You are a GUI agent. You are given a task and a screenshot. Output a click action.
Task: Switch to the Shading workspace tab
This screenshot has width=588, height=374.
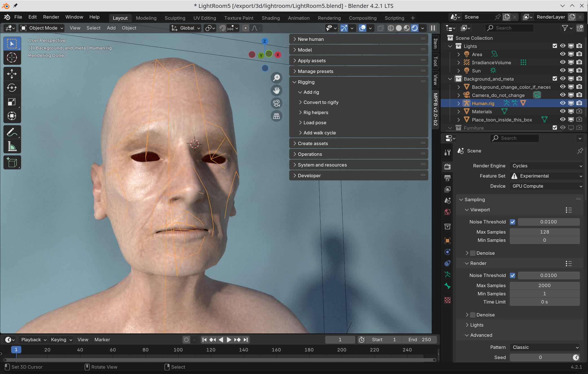271,18
